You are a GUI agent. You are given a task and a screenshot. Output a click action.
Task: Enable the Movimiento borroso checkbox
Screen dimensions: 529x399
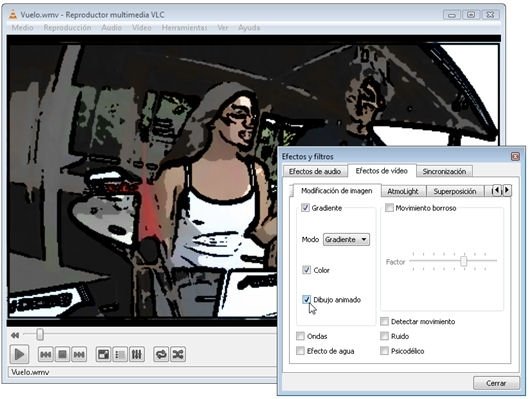click(x=389, y=208)
